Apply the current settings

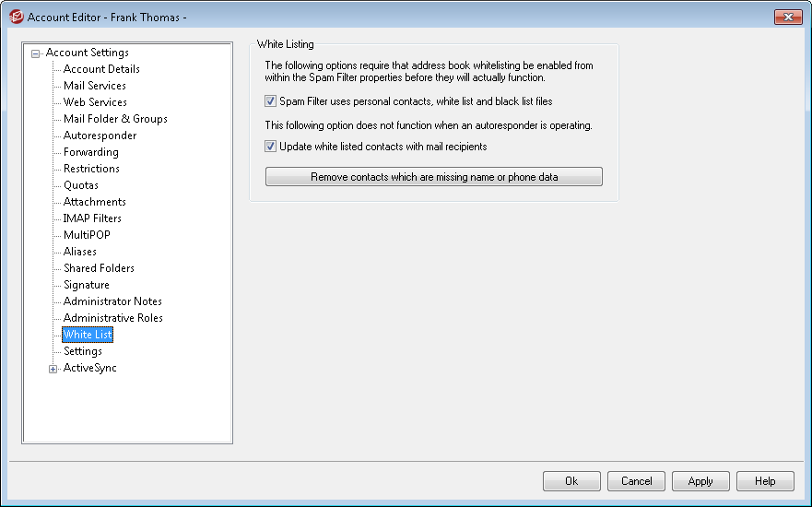coord(700,480)
